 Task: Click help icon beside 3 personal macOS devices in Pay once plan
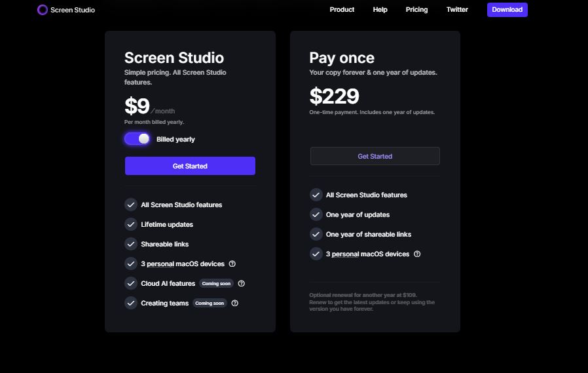tap(417, 254)
